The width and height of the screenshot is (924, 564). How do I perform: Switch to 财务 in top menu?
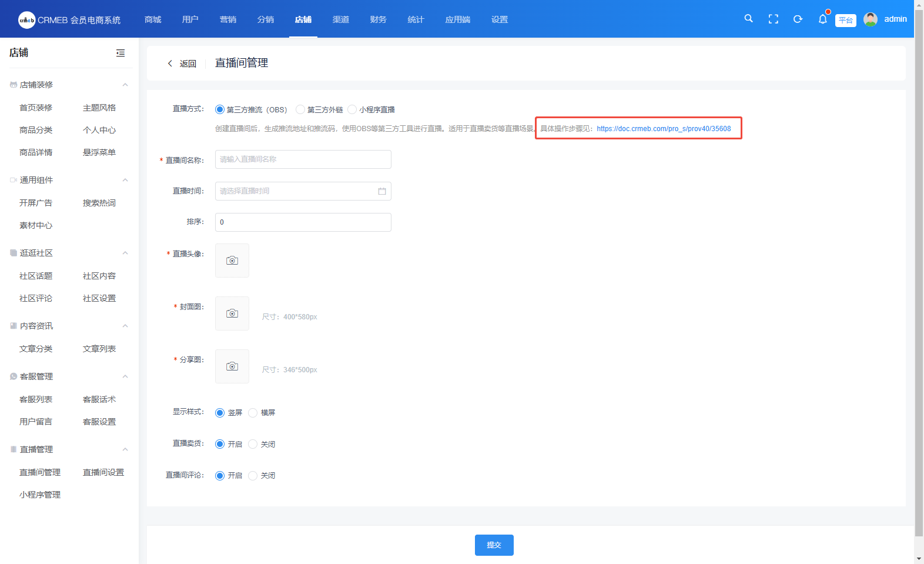point(379,19)
